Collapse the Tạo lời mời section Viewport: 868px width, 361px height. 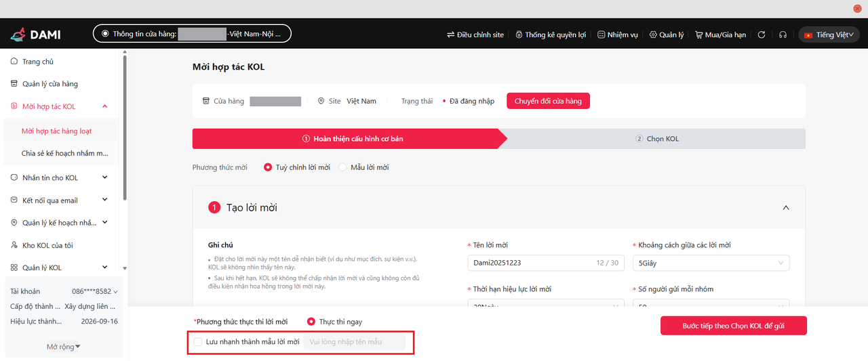click(x=786, y=208)
